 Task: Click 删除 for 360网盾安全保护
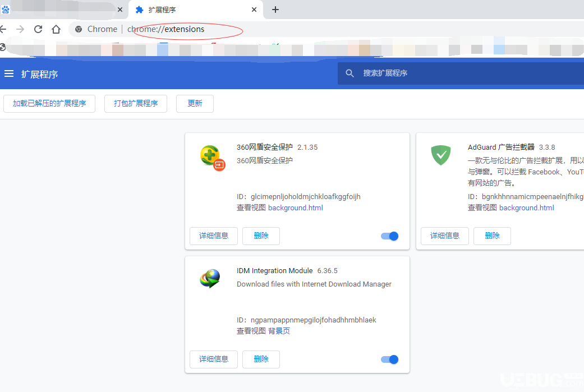click(261, 236)
